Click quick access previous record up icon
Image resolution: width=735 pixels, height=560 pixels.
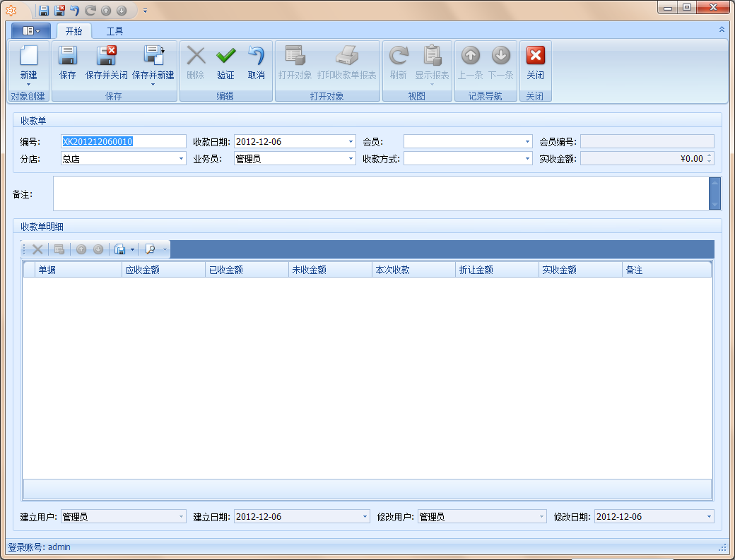106,11
